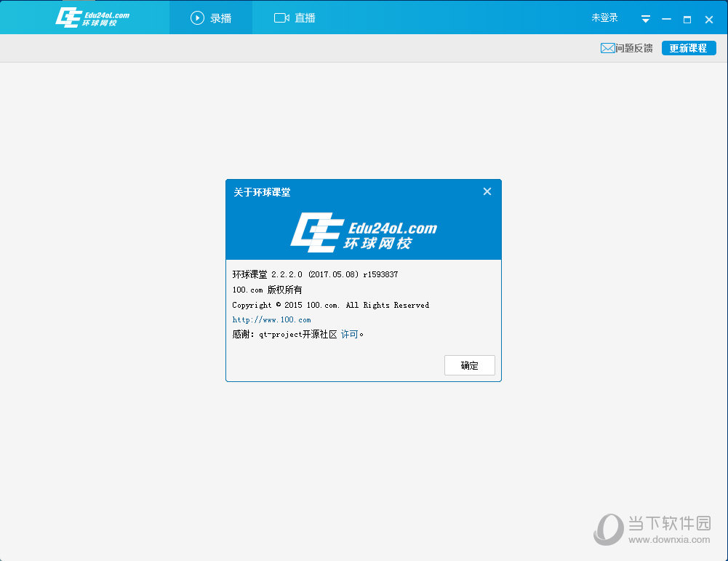Open the http://www.100.com link

point(271,319)
